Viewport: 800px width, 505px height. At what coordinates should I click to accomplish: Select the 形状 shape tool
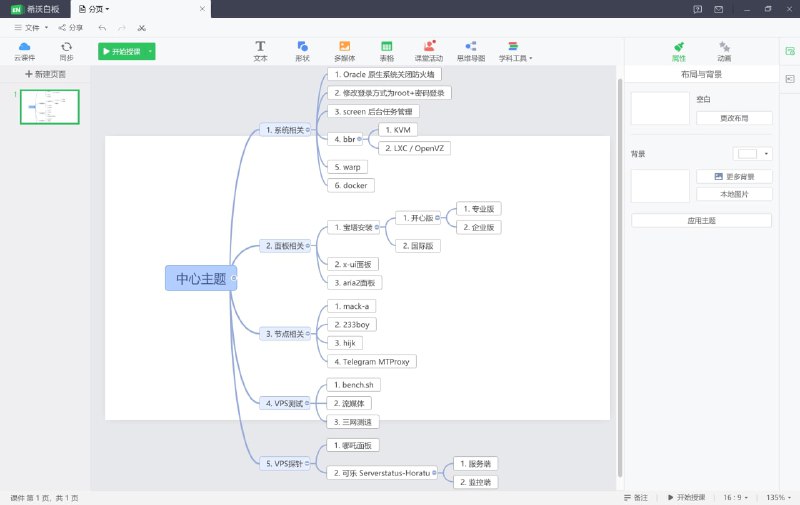(x=302, y=50)
